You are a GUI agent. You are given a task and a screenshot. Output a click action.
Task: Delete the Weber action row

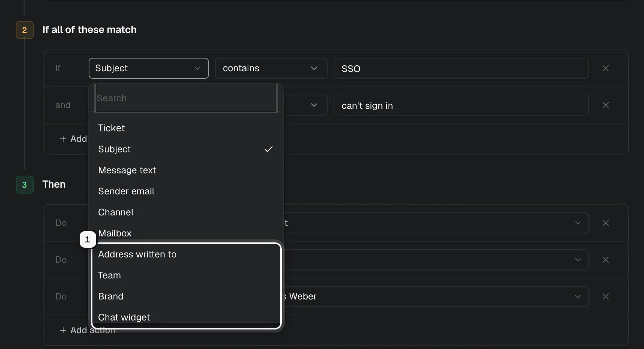click(605, 296)
